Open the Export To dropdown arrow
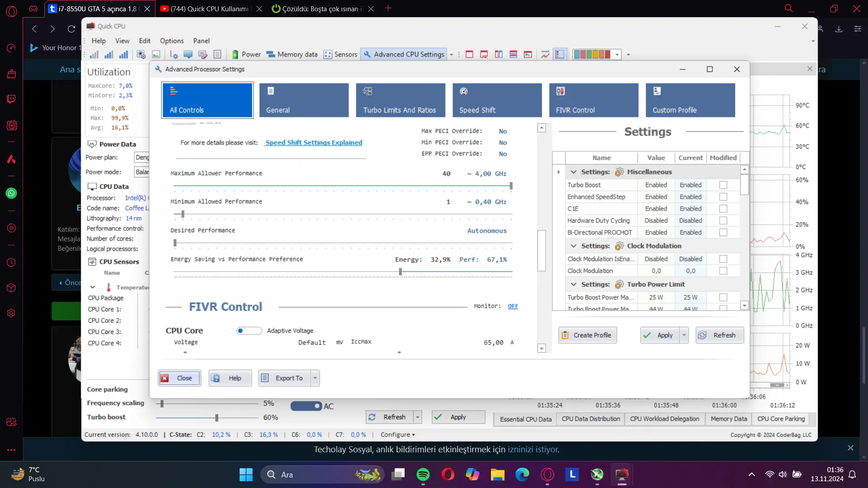This screenshot has height=488, width=868. point(315,378)
